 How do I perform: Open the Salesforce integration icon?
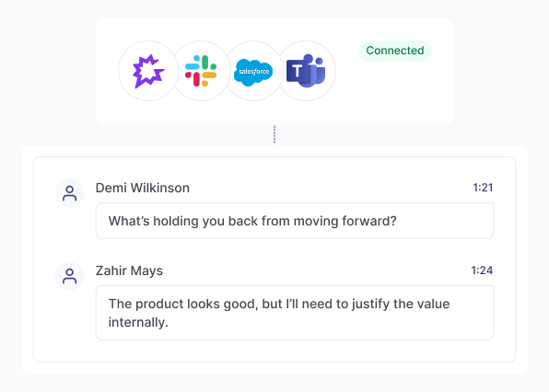253,71
